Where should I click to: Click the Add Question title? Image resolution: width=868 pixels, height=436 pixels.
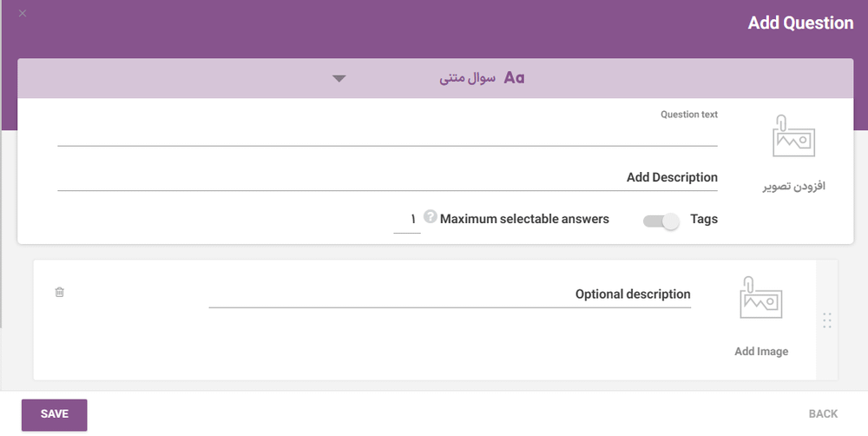(800, 23)
